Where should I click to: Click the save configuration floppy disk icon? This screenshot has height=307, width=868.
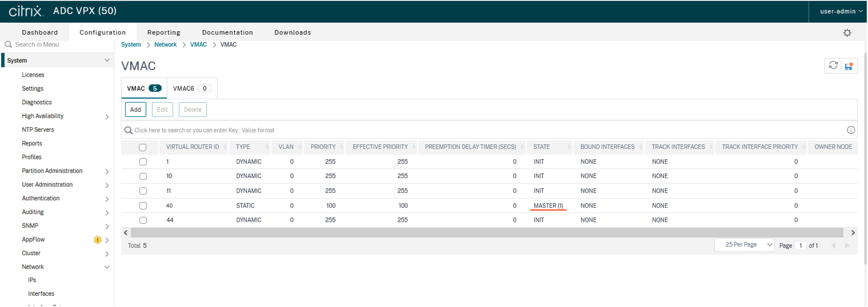click(x=849, y=66)
